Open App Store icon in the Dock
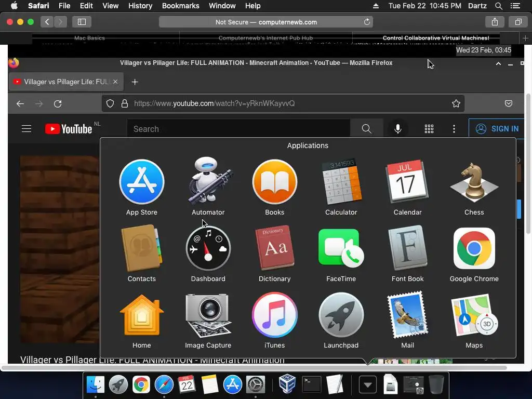 coord(232,384)
